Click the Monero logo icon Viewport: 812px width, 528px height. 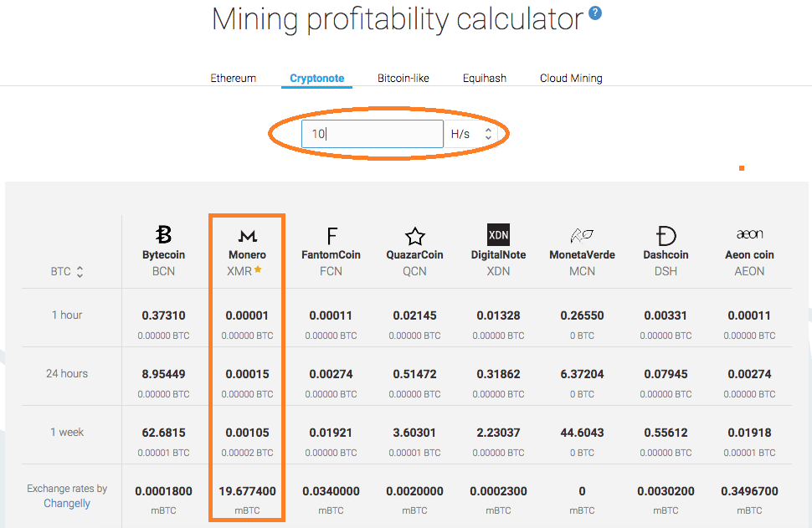[247, 236]
